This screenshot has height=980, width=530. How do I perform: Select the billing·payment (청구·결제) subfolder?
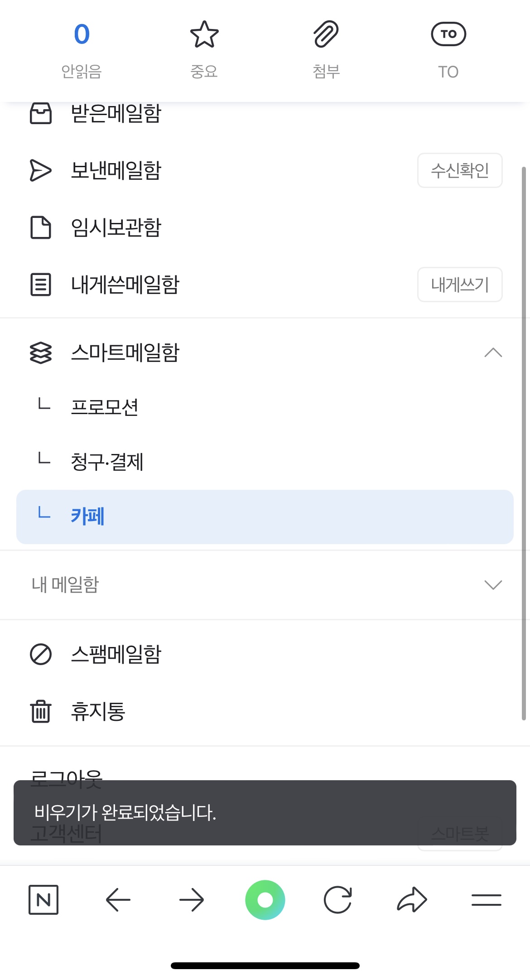107,462
